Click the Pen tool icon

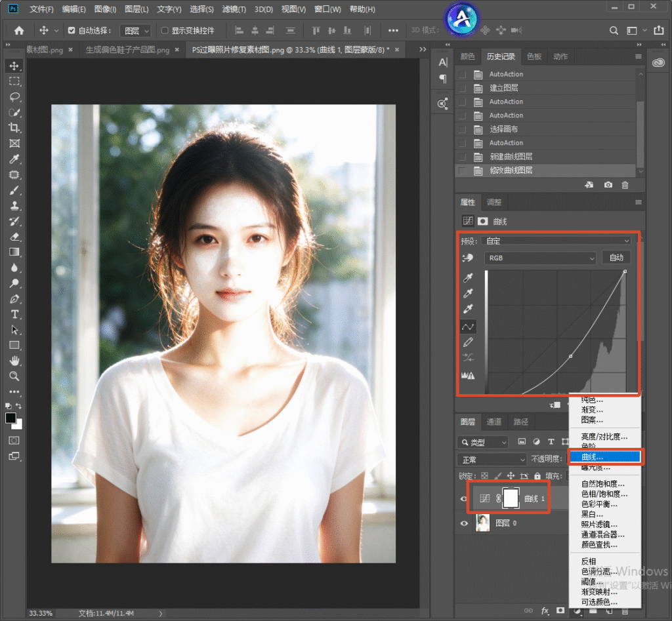tap(14, 299)
